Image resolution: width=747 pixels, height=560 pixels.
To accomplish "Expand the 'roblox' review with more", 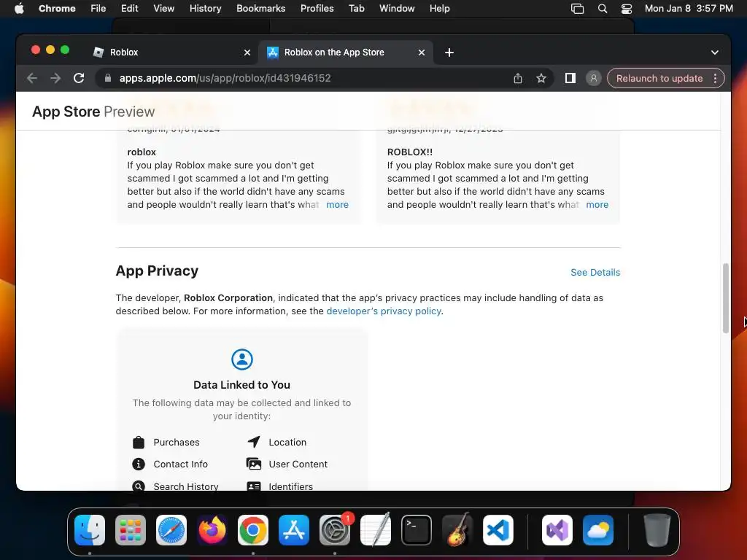I will (337, 204).
